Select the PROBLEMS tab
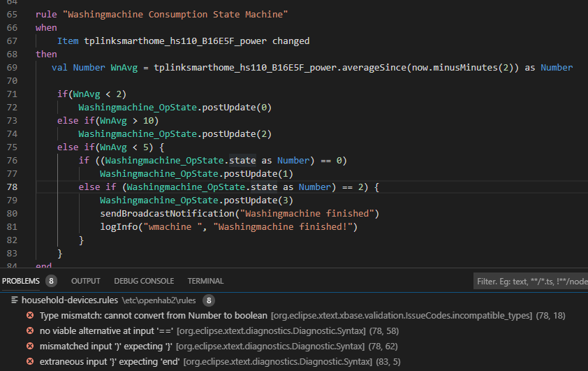 pyautogui.click(x=21, y=281)
